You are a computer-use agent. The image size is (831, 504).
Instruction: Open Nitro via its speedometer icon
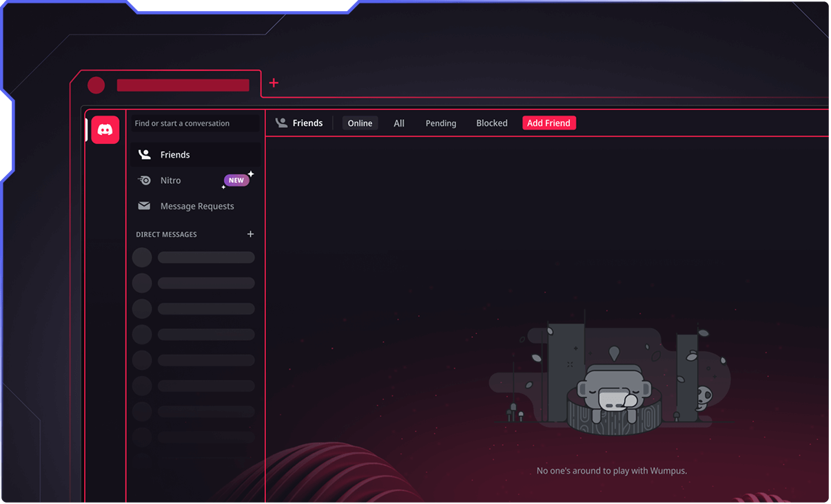click(x=145, y=180)
